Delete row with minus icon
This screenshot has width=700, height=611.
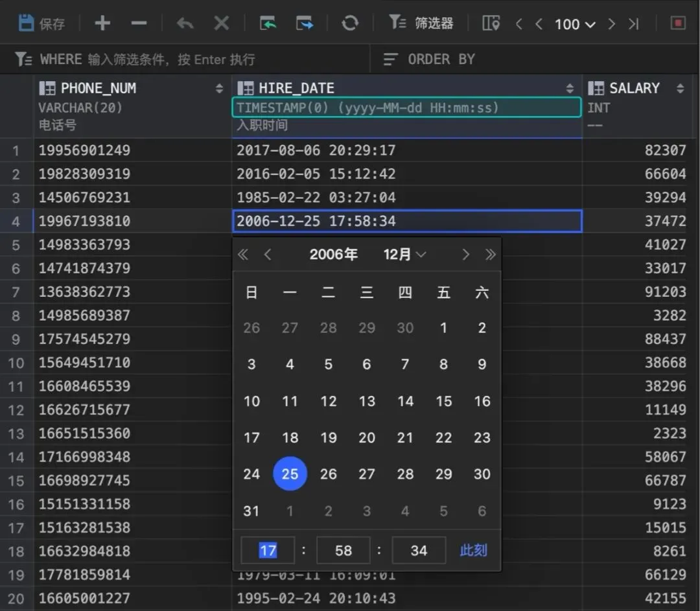(x=139, y=23)
